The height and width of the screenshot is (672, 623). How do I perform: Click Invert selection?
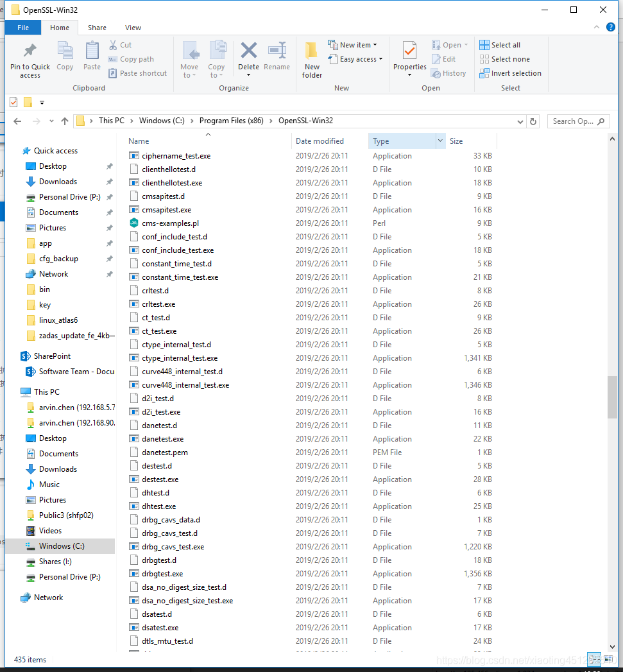(x=510, y=73)
